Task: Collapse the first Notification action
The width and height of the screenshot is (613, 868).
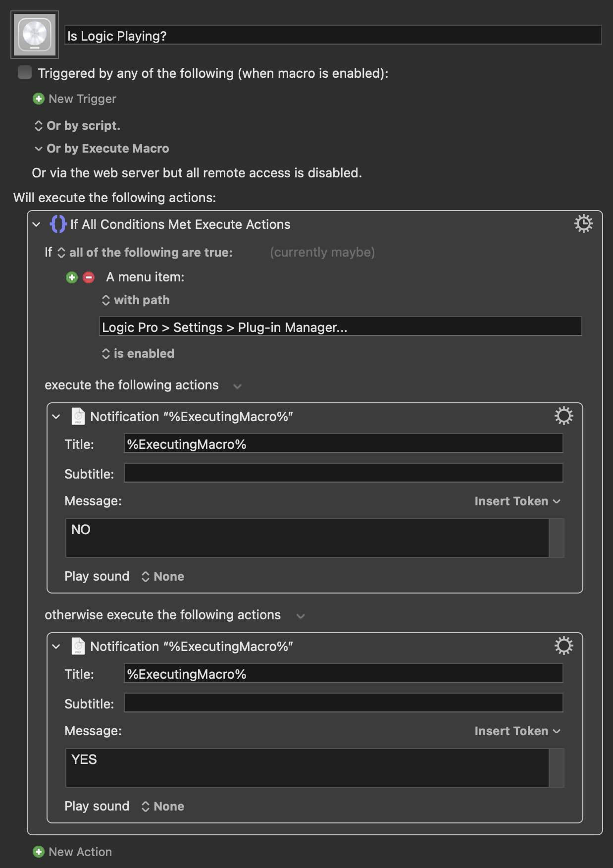Action: [56, 417]
